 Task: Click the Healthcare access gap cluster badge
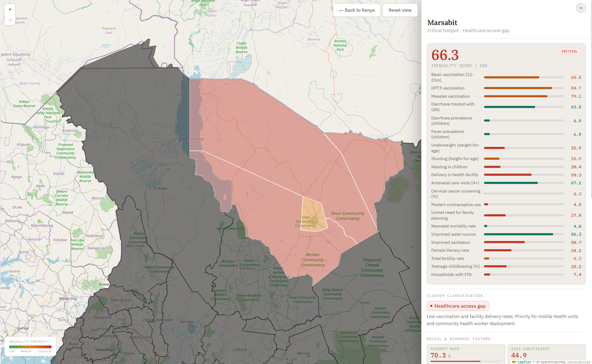click(458, 306)
